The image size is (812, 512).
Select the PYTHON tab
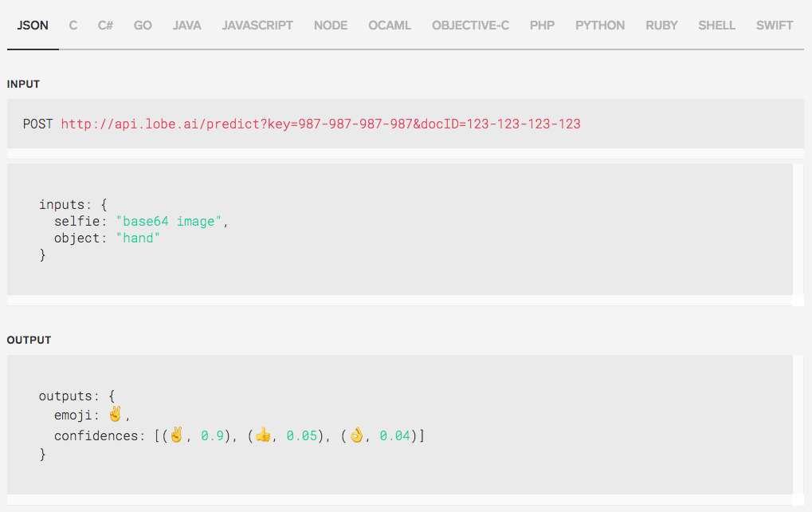pos(600,26)
